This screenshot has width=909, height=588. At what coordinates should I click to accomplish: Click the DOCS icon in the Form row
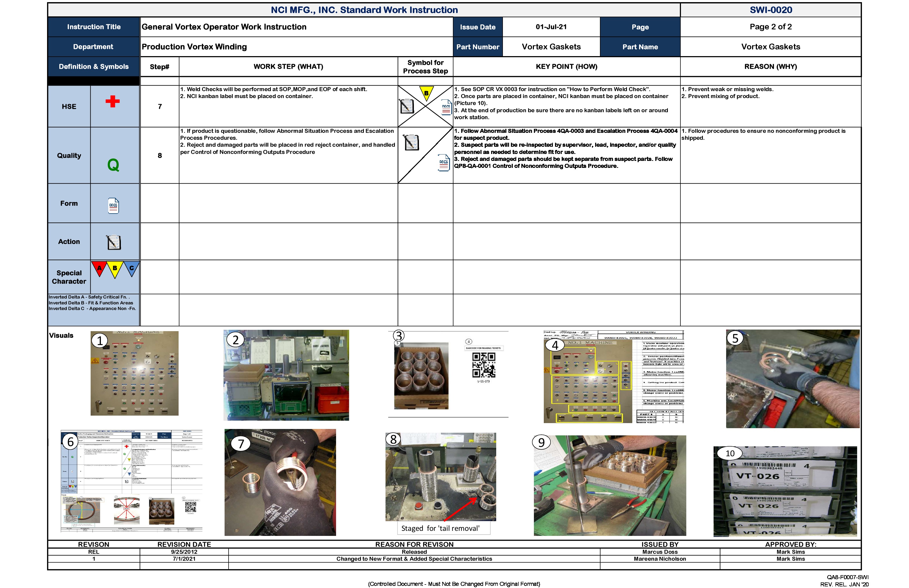(x=113, y=206)
